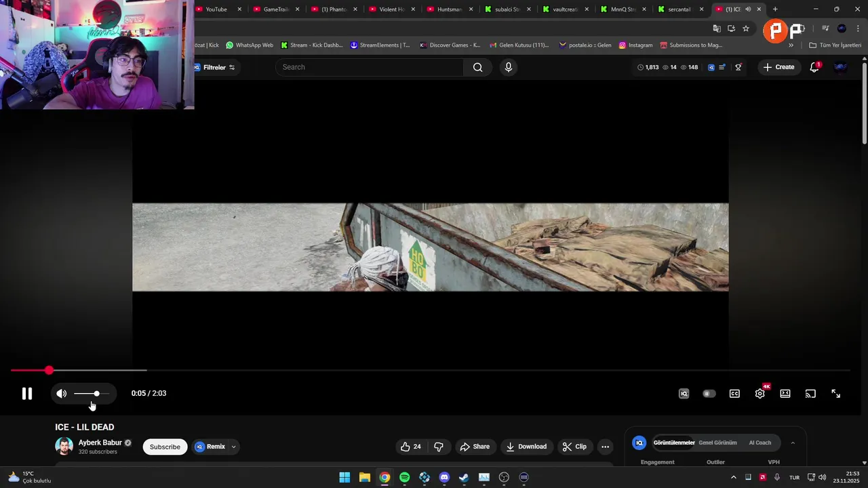Switch to the GameTrailers browser tab
868x488 pixels.
[276, 9]
